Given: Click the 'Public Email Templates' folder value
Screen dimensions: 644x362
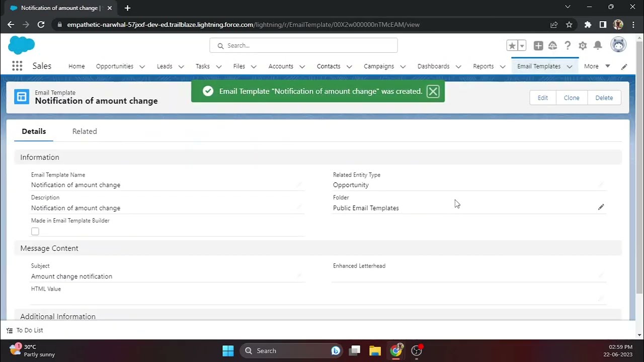Looking at the screenshot, I should click(366, 208).
